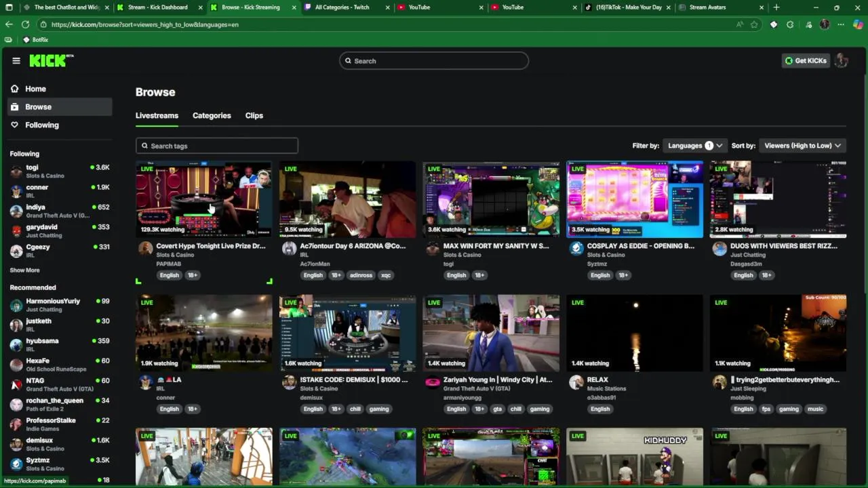
Task: Open the 9.5K watching stream thumbnail
Action: (348, 199)
